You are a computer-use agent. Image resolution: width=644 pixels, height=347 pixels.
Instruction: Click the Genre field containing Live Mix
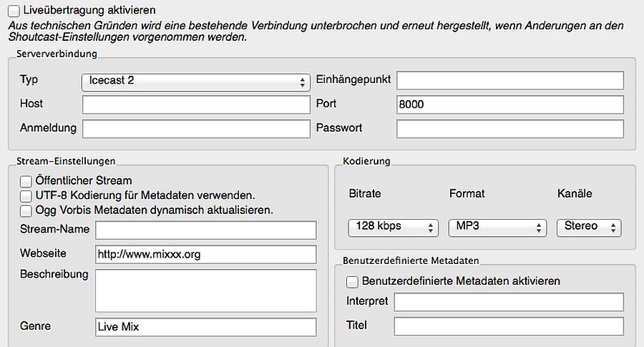click(205, 327)
